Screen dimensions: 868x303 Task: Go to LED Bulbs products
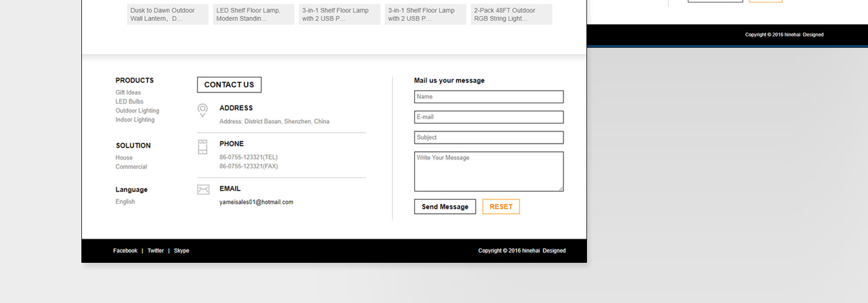pyautogui.click(x=129, y=102)
